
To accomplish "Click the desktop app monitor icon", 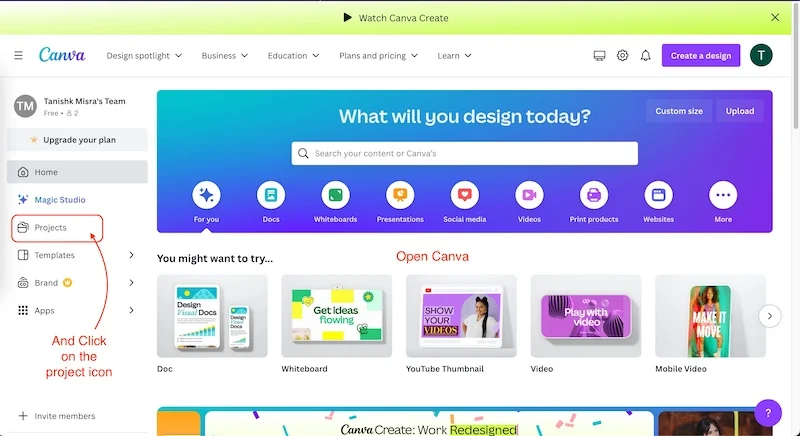I will pos(599,56).
